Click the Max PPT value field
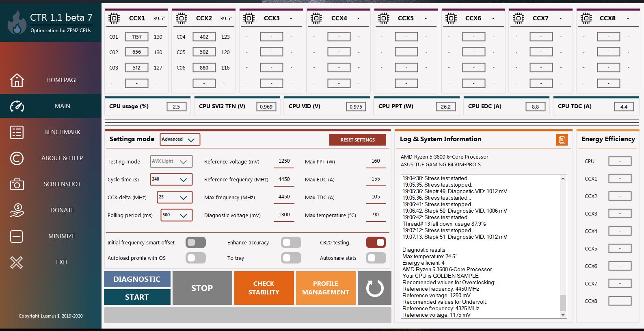The height and width of the screenshot is (331, 644). [x=376, y=161]
